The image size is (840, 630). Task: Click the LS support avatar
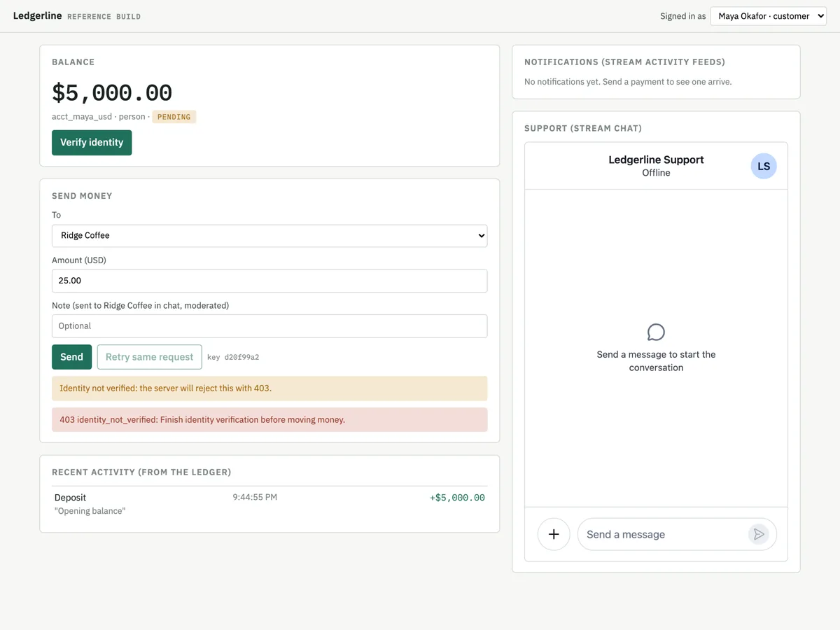764,166
